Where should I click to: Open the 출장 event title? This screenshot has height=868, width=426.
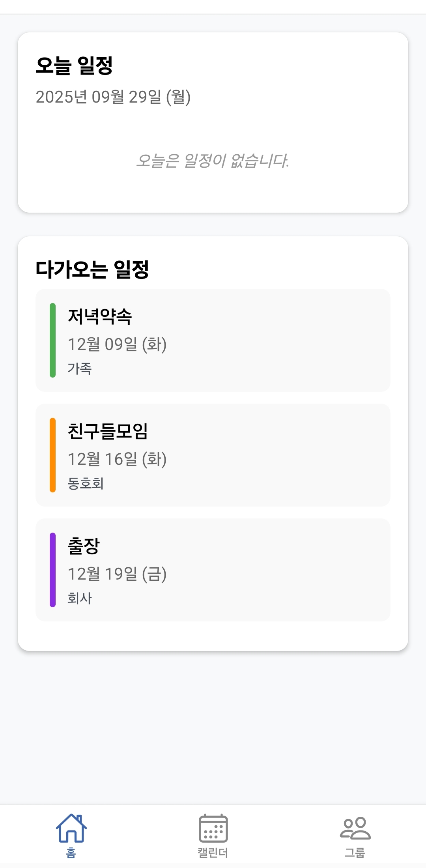tap(84, 546)
